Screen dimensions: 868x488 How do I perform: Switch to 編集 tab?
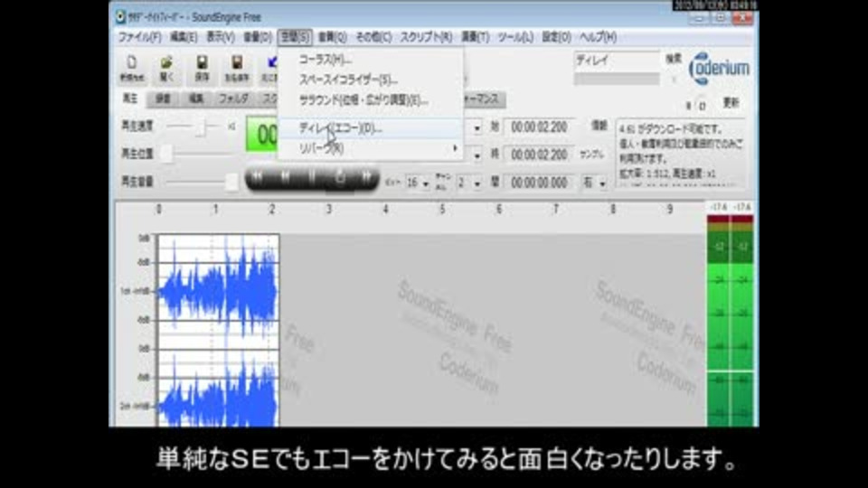coord(196,99)
